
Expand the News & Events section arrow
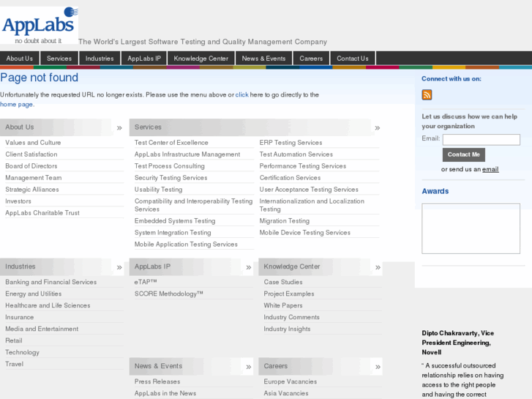[249, 367]
